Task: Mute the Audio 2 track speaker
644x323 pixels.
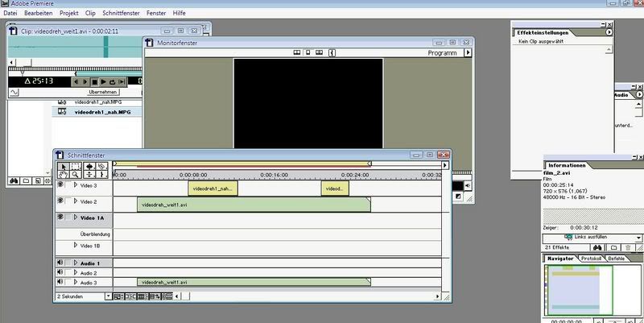Action: tap(60, 272)
